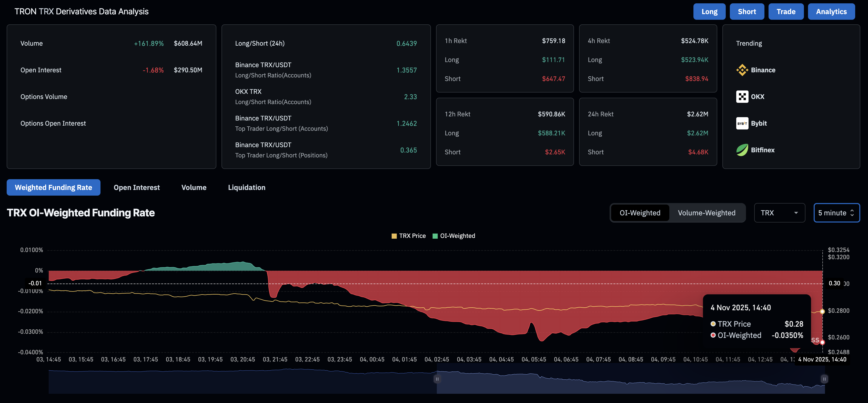Toggle the OI-Weighted series in the chart legend

[454, 236]
